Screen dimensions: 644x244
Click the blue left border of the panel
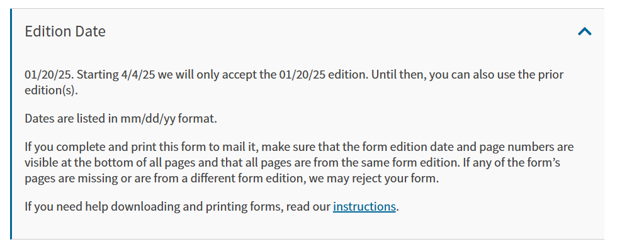click(11, 124)
